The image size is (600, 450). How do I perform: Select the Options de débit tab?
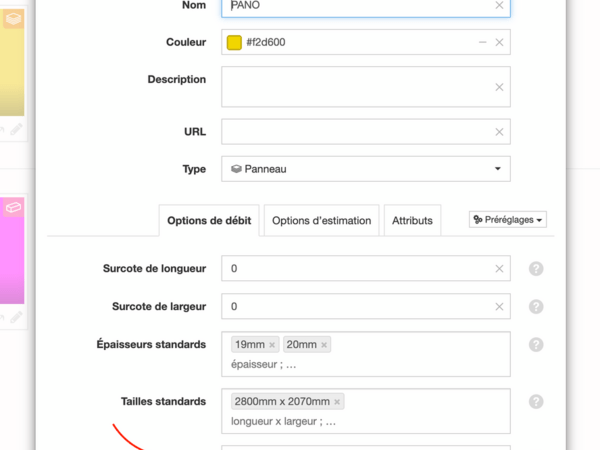point(209,221)
